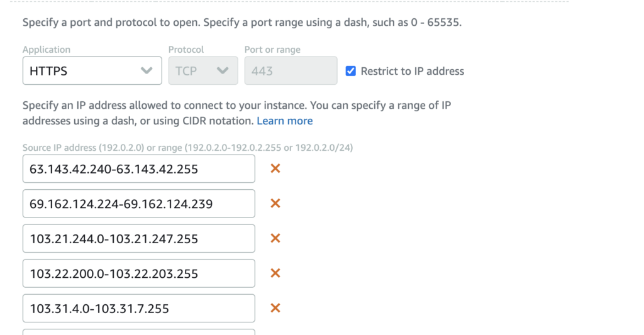
Task: Click the chevron arrow in the TCP dropdown
Action: click(223, 70)
